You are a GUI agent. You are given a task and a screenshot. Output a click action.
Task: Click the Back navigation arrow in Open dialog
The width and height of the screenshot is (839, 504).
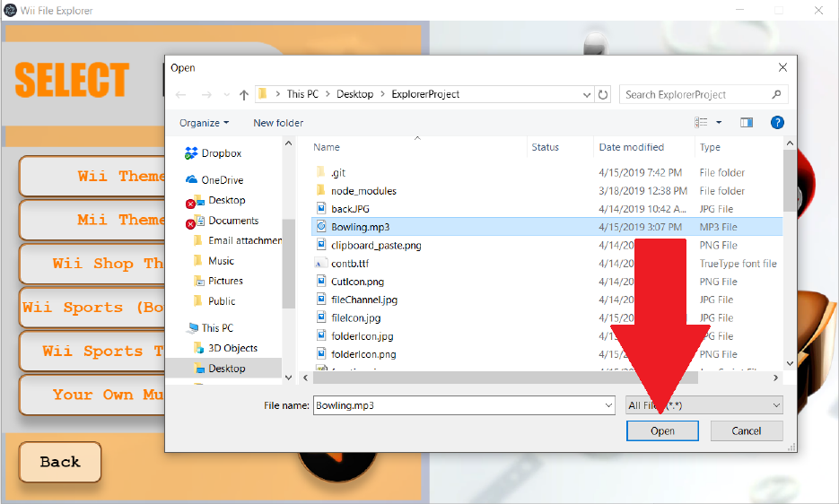181,95
